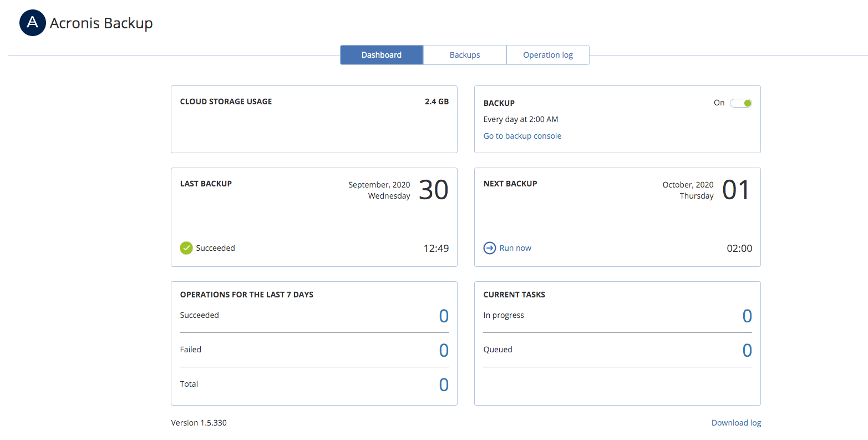Click the Wednesday weekday text
868x440 pixels.
point(389,196)
